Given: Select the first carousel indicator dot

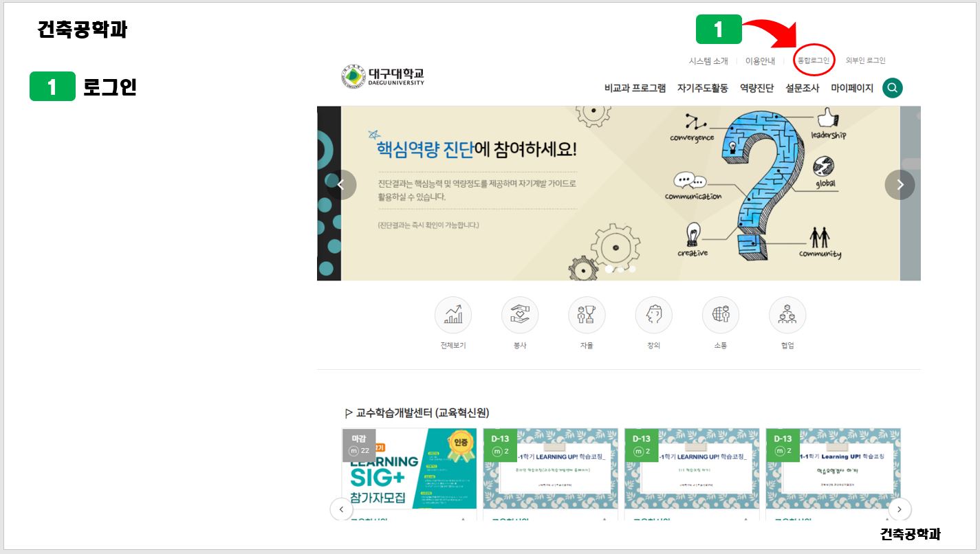Looking at the screenshot, I should pyautogui.click(x=609, y=269).
